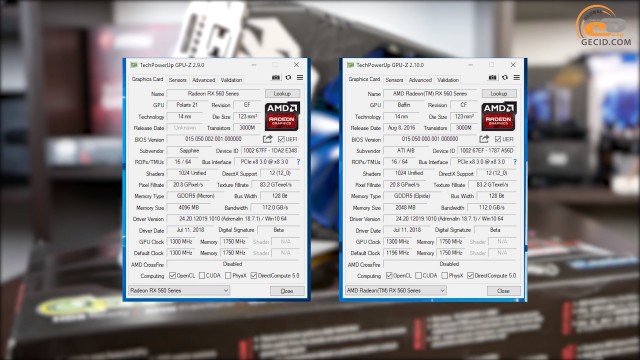Screen dimensions: 640x360
Task: Click the GPU field showing Polaris 21
Action: click(187, 105)
